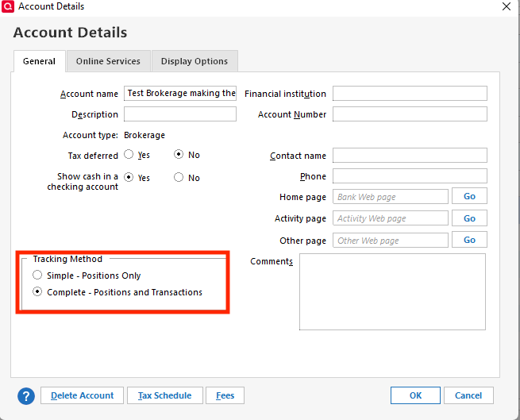The height and width of the screenshot is (420, 520).
Task: Click the blue help question mark icon
Action: [26, 395]
